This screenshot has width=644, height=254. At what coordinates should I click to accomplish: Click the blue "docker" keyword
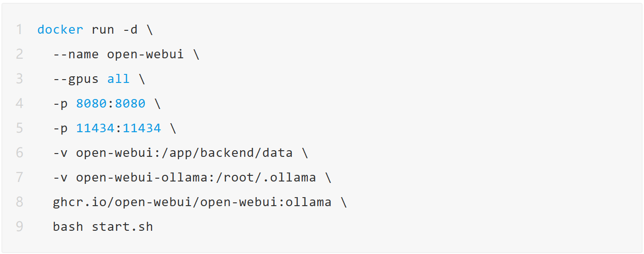[60, 29]
